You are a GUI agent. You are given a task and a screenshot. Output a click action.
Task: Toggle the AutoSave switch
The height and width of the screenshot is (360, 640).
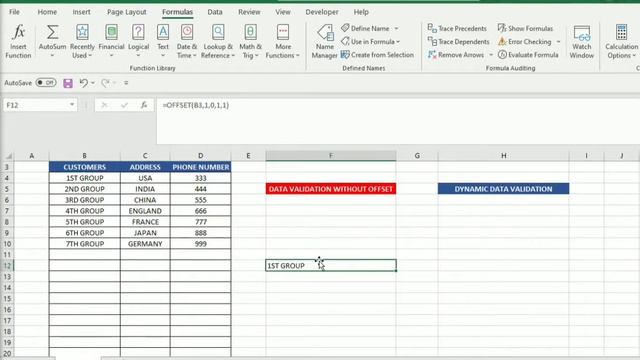pyautogui.click(x=46, y=83)
